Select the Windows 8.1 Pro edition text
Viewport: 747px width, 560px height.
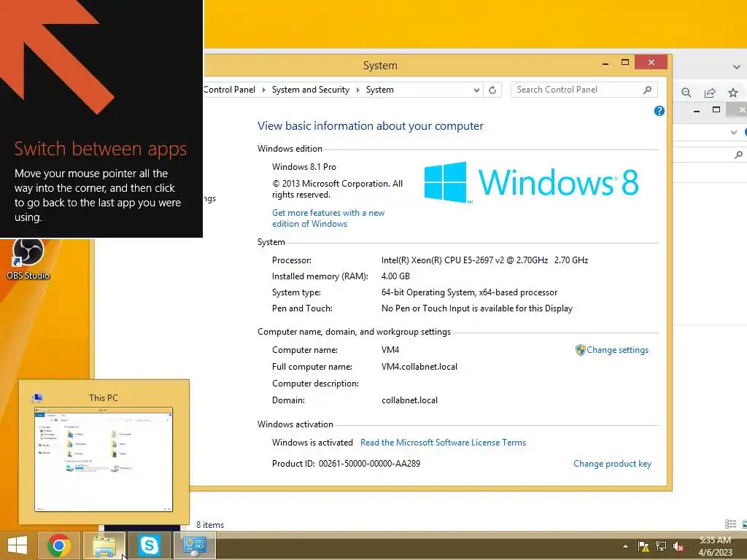click(304, 167)
